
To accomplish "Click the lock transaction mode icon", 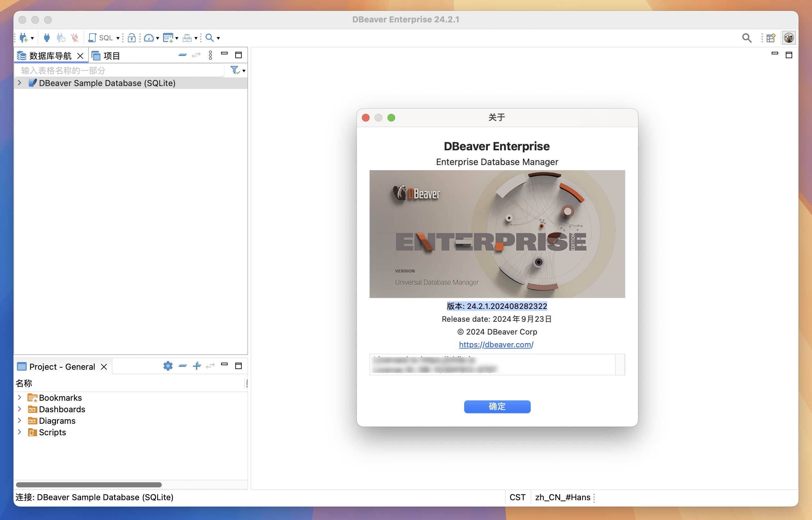I will [132, 38].
